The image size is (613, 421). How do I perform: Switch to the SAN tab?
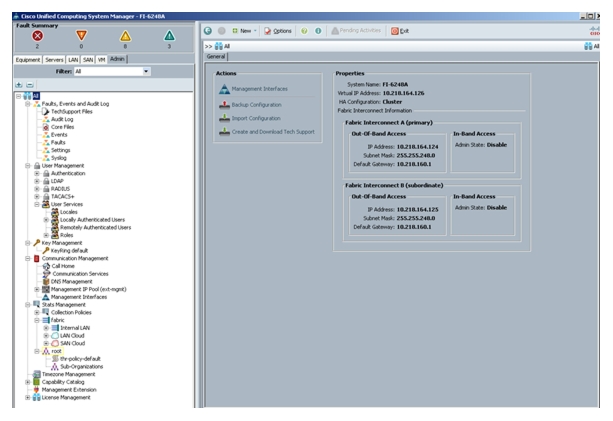tap(88, 59)
